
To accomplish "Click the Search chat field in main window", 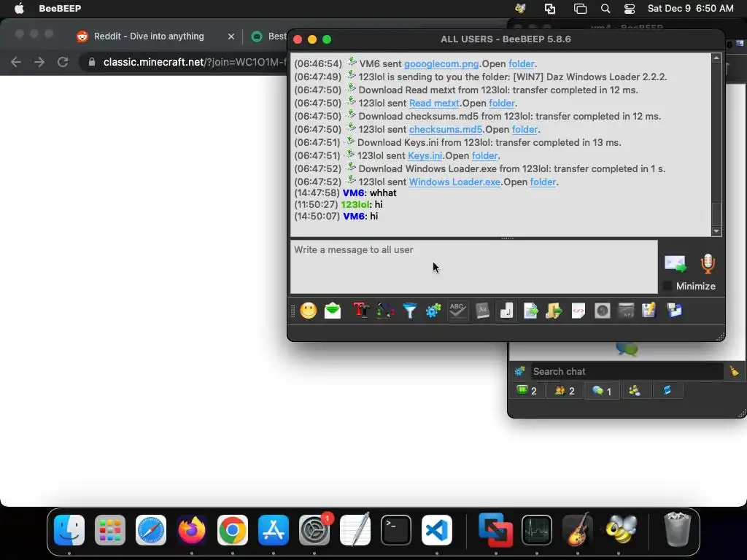I will coord(627,371).
